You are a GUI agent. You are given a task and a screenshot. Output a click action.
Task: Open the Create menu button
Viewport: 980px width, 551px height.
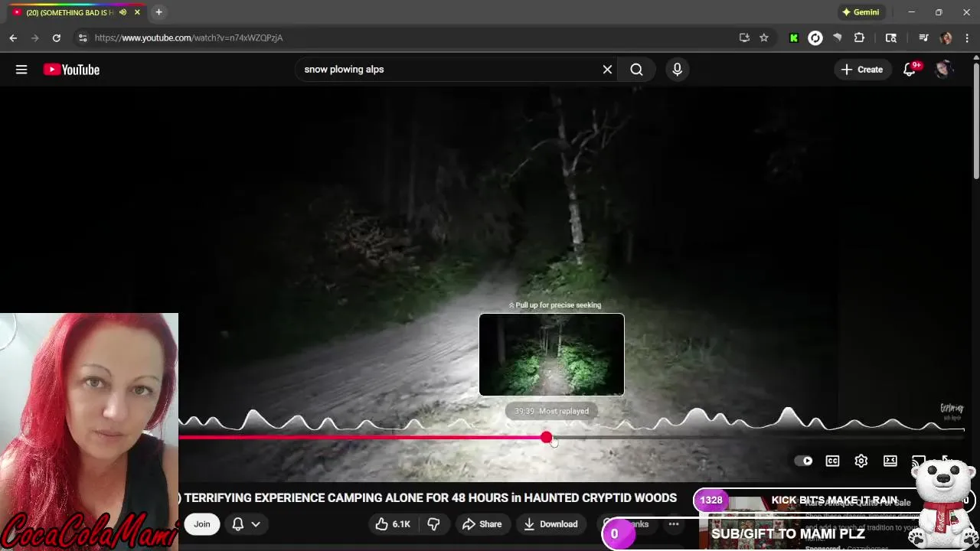pos(862,70)
